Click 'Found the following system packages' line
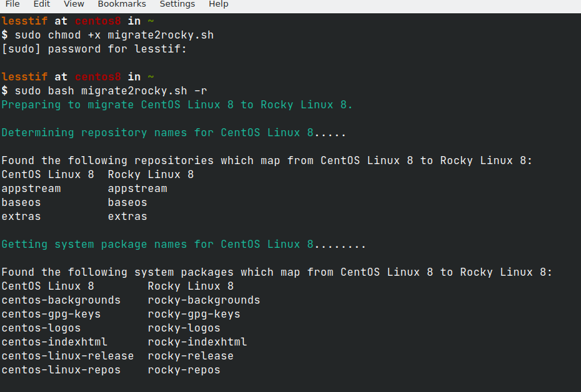 coord(277,272)
